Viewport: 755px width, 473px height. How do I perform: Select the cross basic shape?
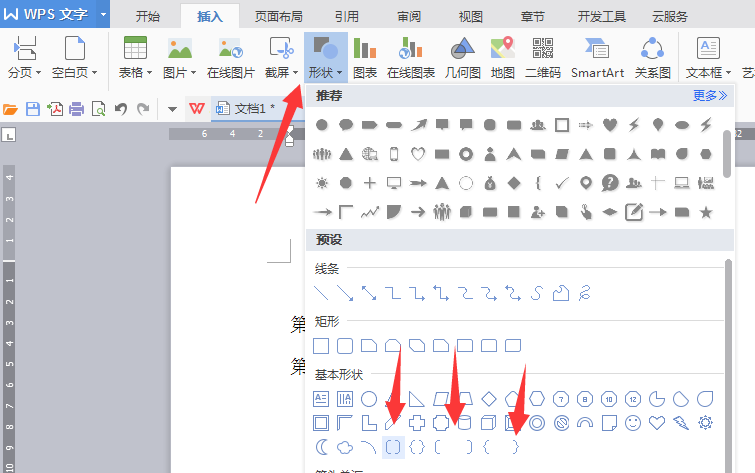417,423
